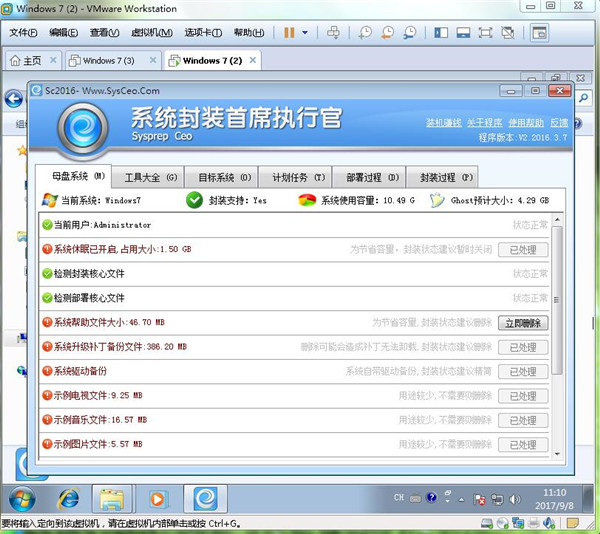This screenshot has width=600, height=534.
Task: Toggle the thumbnail bar view icon
Action: (463, 33)
